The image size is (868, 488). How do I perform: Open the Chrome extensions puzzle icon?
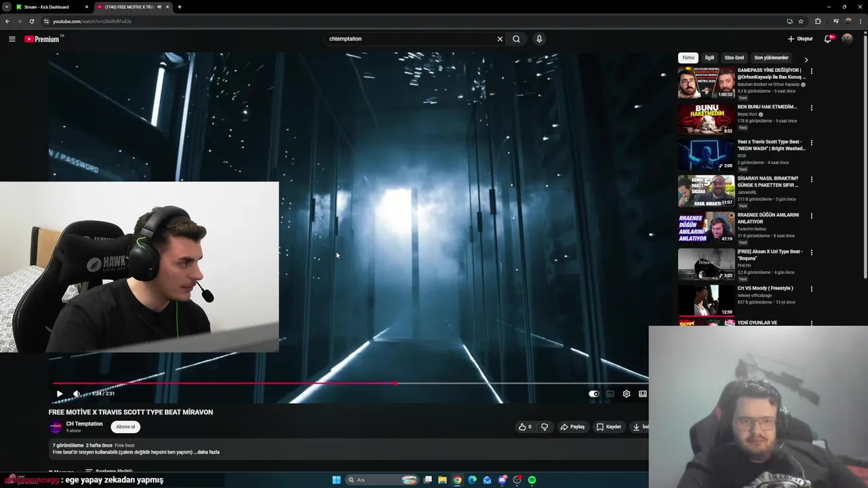[x=818, y=21]
